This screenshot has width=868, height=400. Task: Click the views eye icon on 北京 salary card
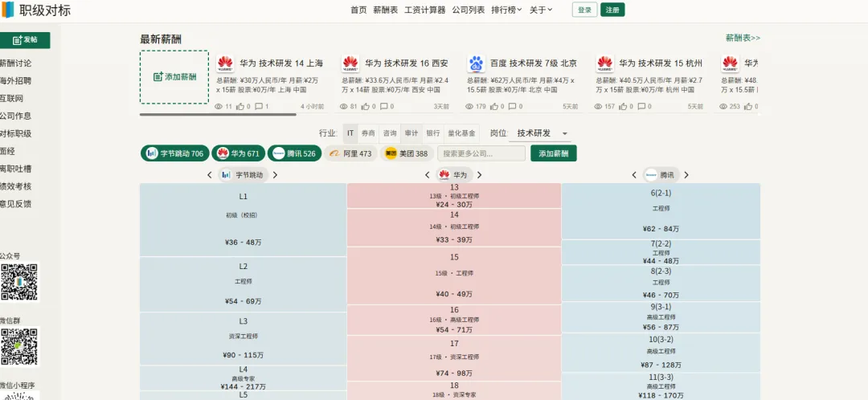[469, 106]
